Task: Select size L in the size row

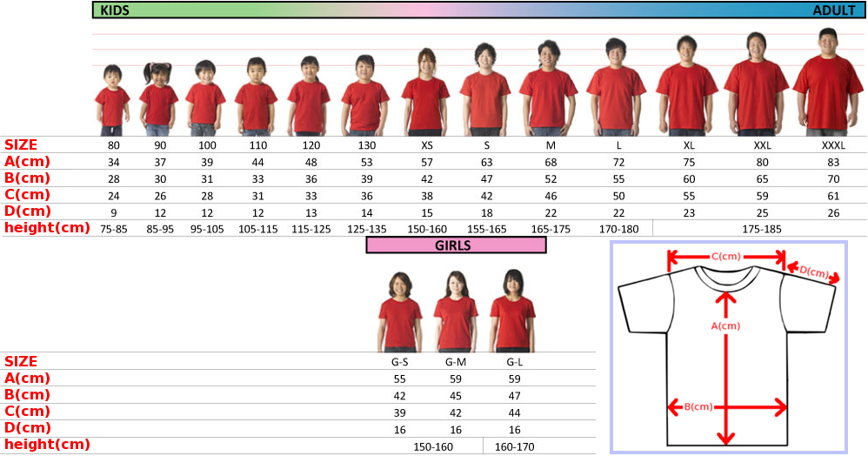Action: 619,145
